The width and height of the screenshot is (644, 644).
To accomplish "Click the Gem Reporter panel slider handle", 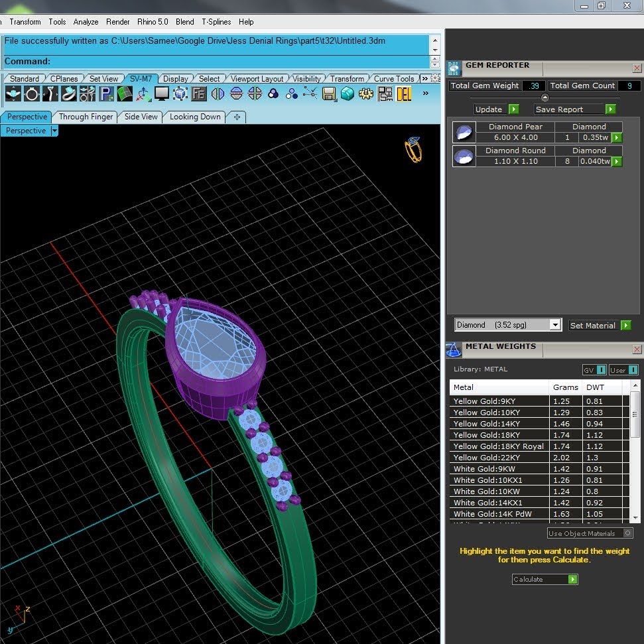I will [x=545, y=97].
